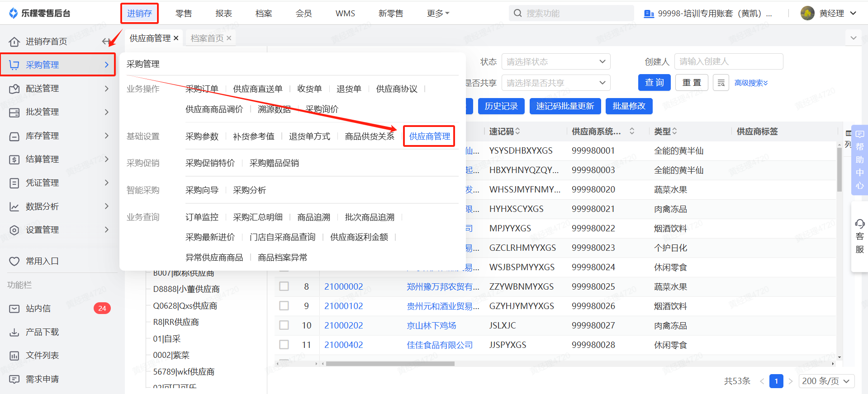Click the 结算管理 dollar icon

(14, 159)
